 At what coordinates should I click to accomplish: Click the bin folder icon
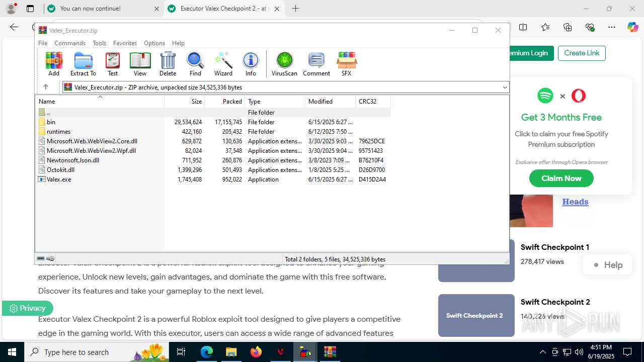[x=42, y=122]
